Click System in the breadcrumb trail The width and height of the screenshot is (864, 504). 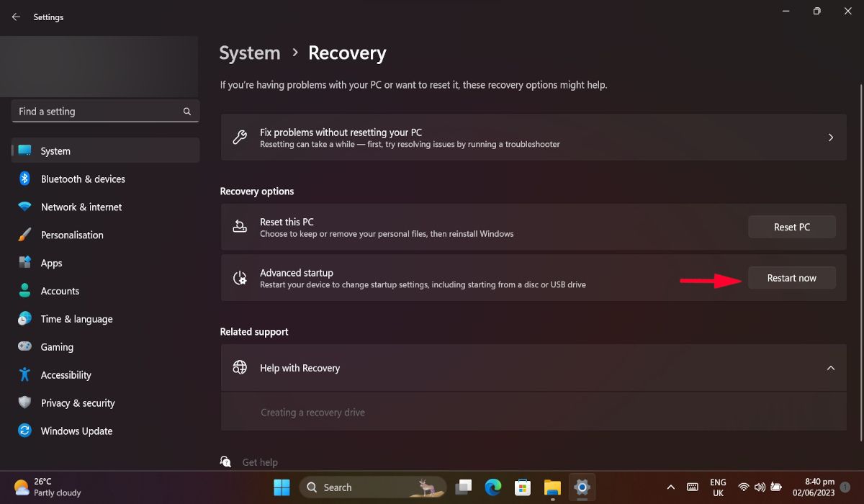[x=249, y=53]
